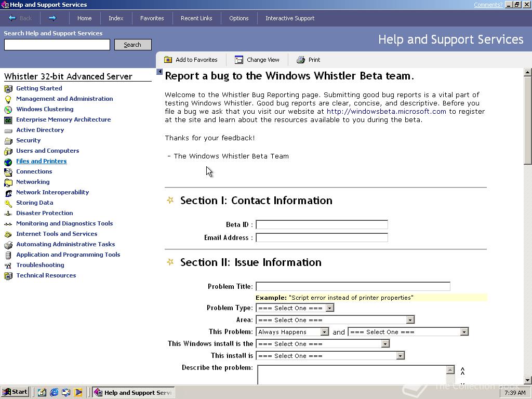Click the Active Directory drive icon

click(x=8, y=130)
